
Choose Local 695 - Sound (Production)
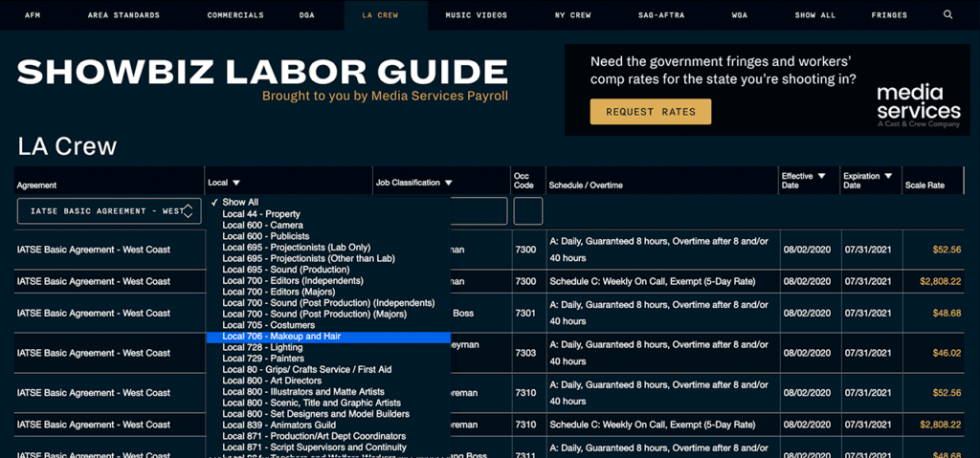point(328,270)
